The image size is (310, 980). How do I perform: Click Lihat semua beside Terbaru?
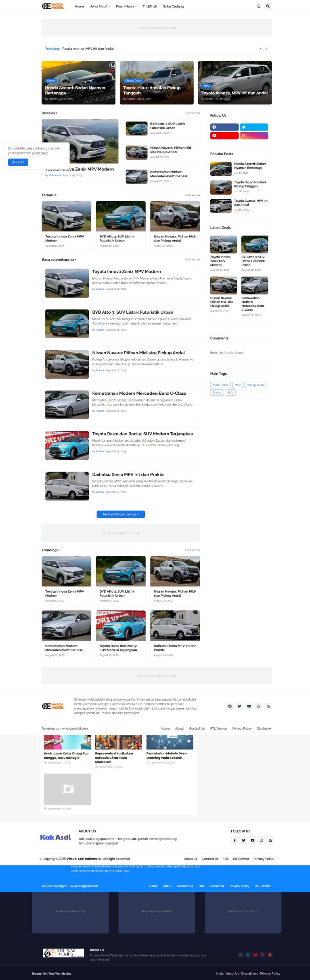[193, 195]
